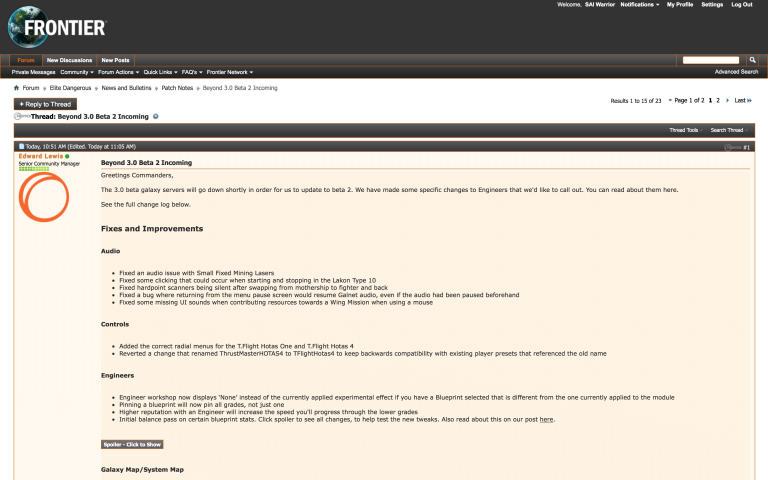Open Settings from the top bar

tap(712, 4)
